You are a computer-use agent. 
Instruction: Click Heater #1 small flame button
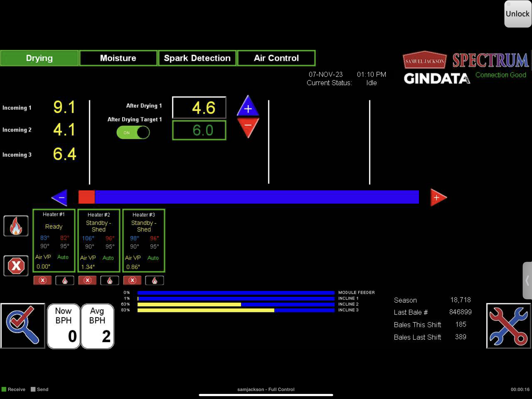[x=65, y=280]
